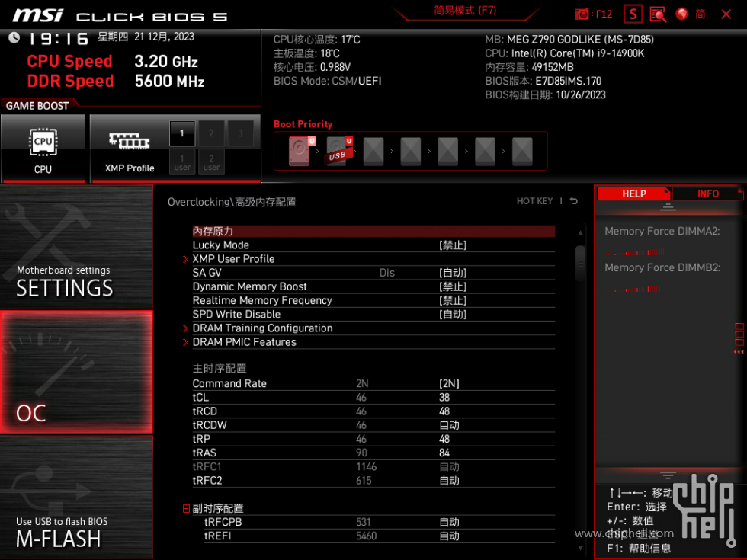Viewport: 747px width, 560px height.
Task: Click the 简 language label
Action: (701, 14)
